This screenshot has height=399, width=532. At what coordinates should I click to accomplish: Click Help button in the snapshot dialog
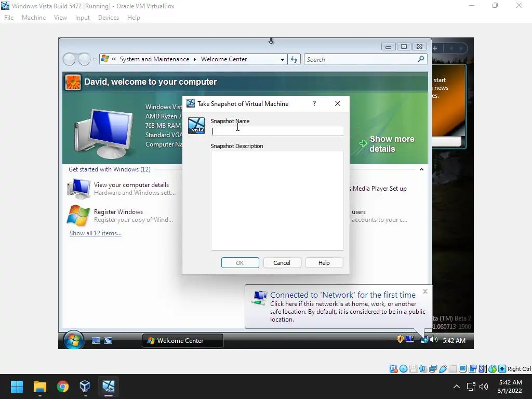(x=324, y=262)
